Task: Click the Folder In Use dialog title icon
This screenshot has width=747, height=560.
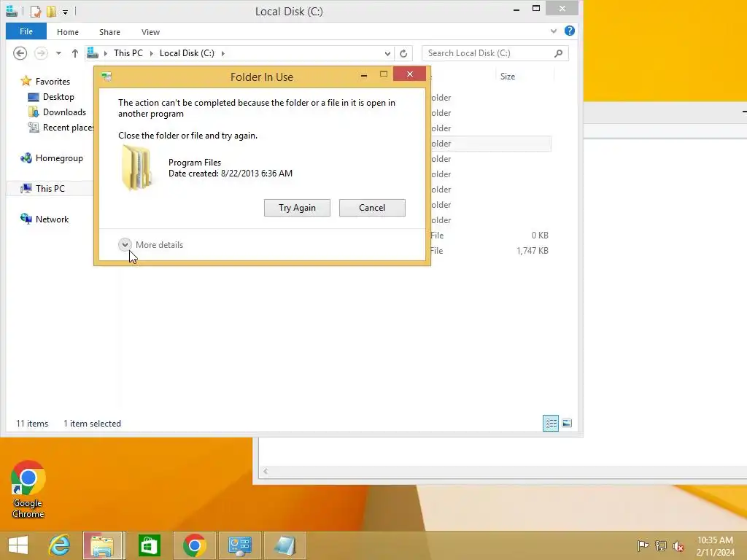Action: [107, 77]
